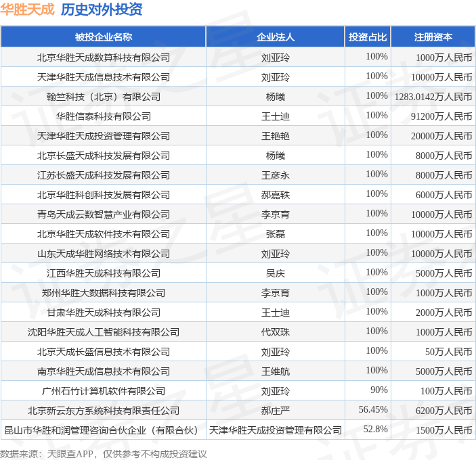
Task: Click legal person 王维航
Action: [276, 371]
